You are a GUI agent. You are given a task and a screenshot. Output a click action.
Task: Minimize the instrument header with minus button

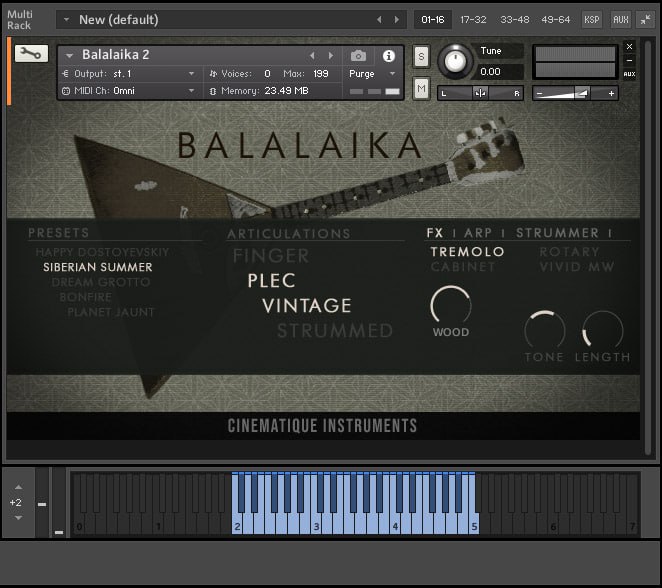click(x=629, y=60)
